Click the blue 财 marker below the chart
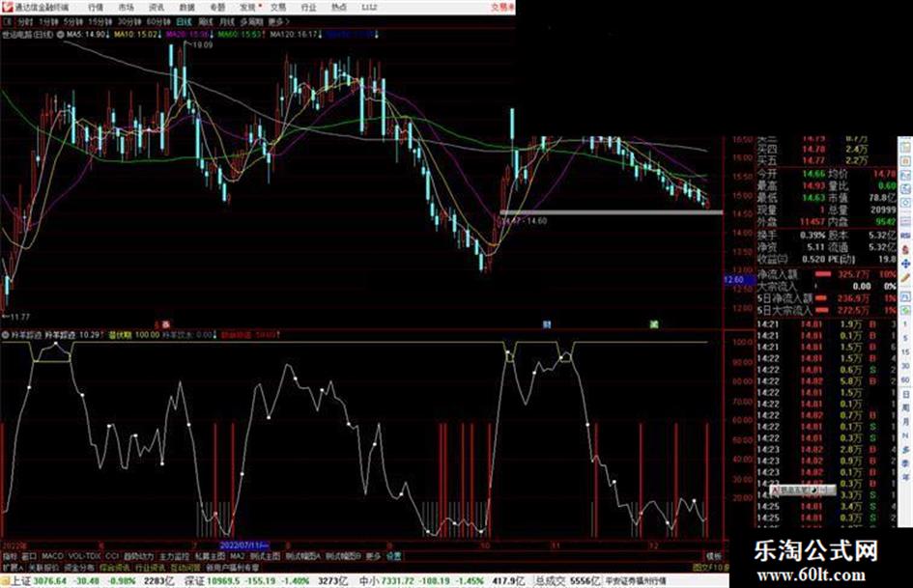 click(547, 324)
